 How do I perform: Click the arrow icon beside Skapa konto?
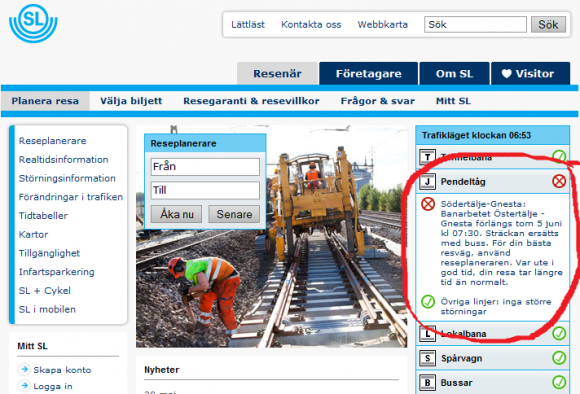[24, 369]
